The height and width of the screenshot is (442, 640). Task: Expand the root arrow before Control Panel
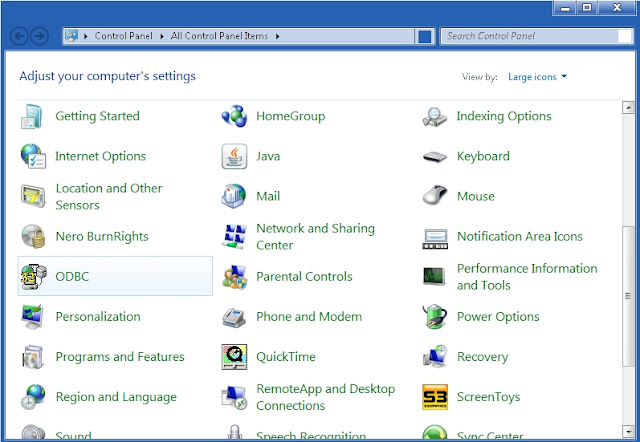pos(86,36)
